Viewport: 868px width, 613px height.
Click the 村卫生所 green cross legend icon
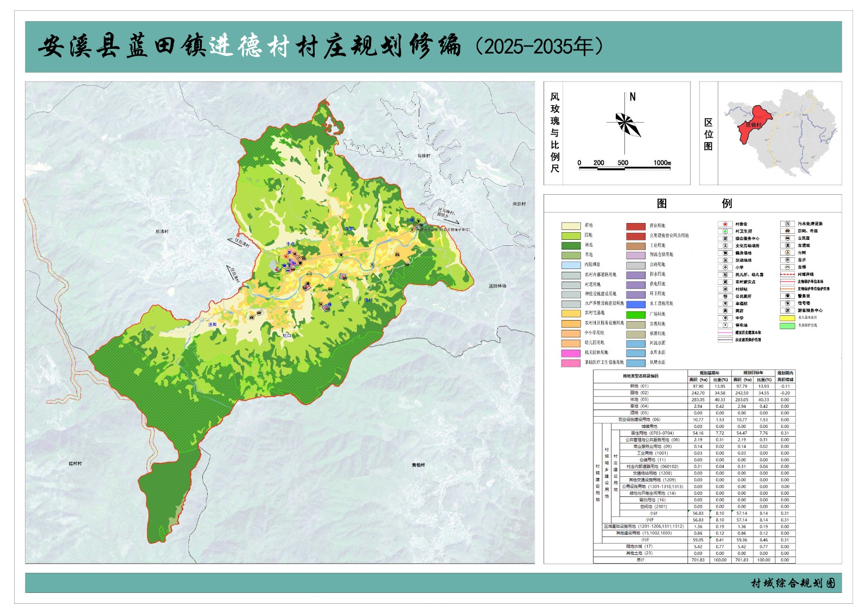tap(725, 231)
